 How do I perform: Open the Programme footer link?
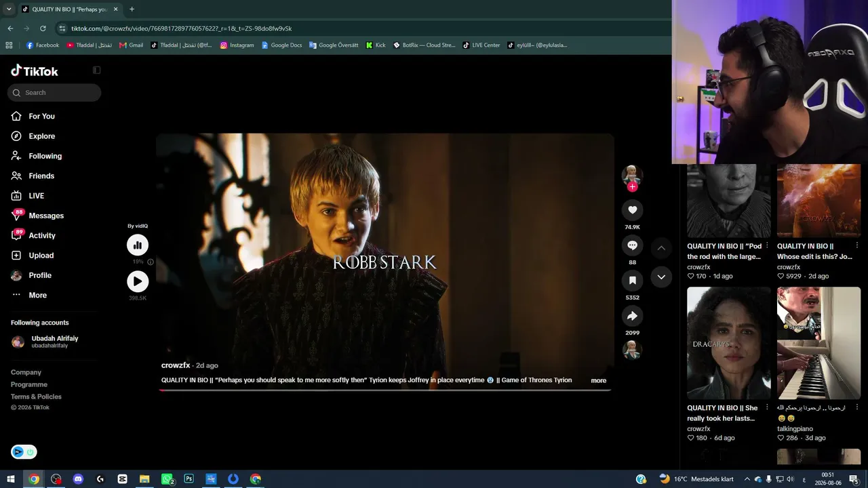tap(29, 384)
